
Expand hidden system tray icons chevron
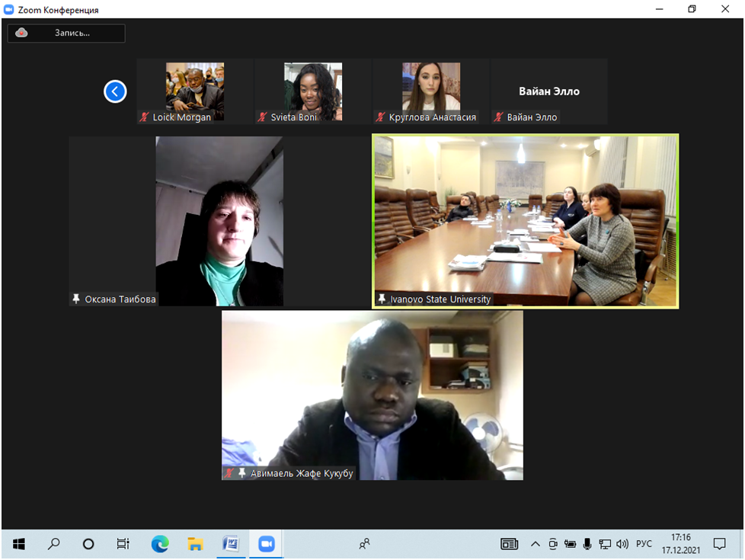pos(536,544)
